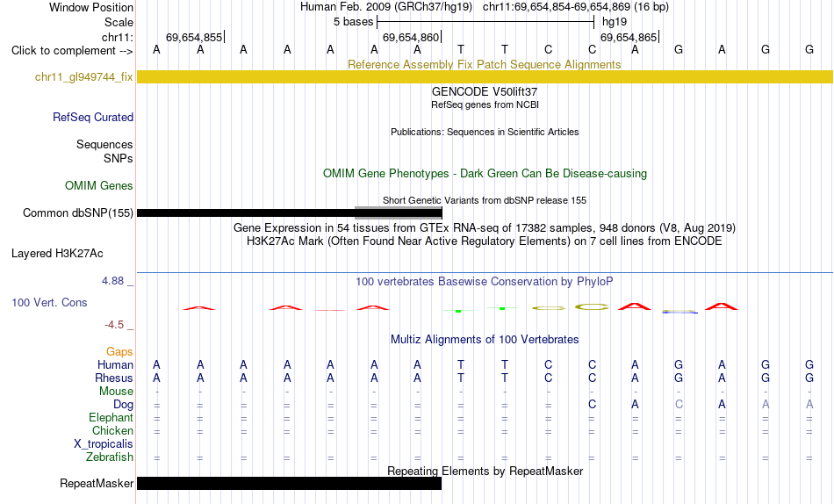Click Multiz Alignments of 100 Vertebrates title
The width and height of the screenshot is (834, 504).
coord(485,340)
